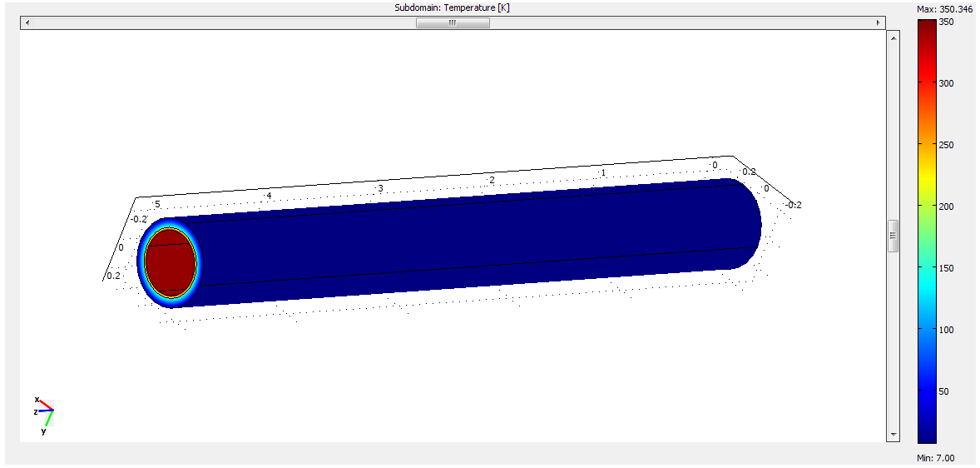Click the horizontal scrollbar right arrow
Image resolution: width=980 pixels, height=468 pixels.
pyautogui.click(x=879, y=22)
